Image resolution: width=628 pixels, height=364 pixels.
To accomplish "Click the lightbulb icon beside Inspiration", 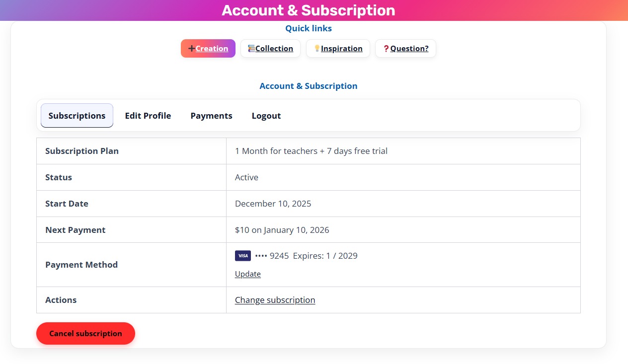I will pos(317,49).
